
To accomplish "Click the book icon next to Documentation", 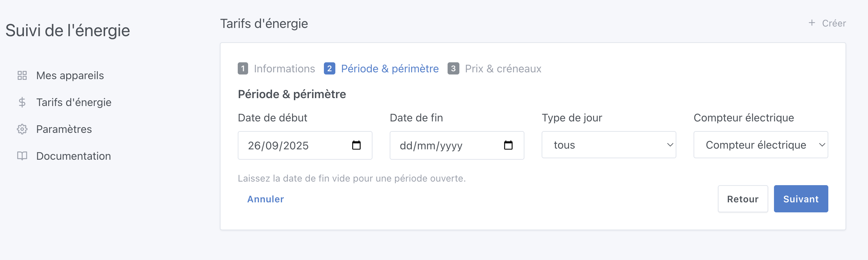I will click(x=22, y=156).
